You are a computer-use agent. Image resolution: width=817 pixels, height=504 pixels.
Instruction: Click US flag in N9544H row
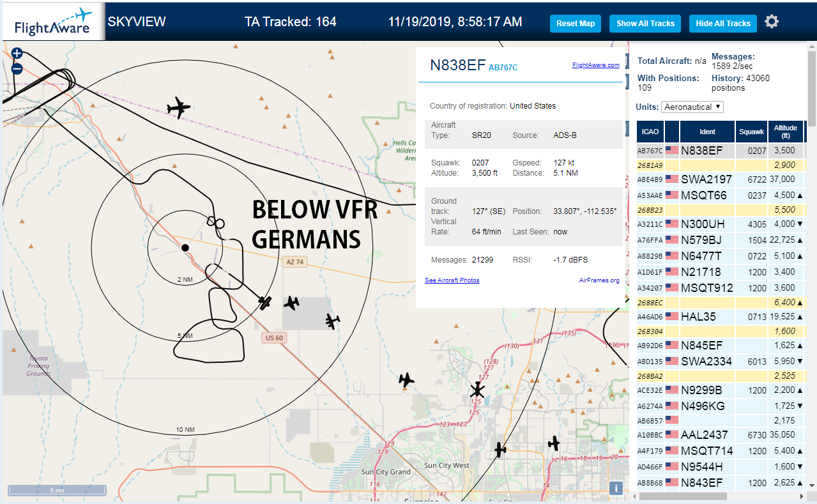672,467
